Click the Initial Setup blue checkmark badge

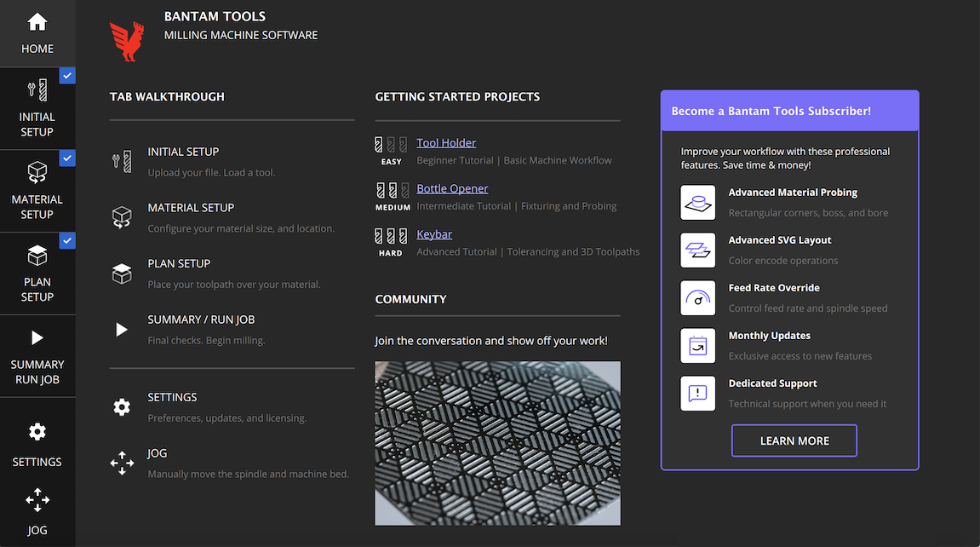(x=67, y=76)
